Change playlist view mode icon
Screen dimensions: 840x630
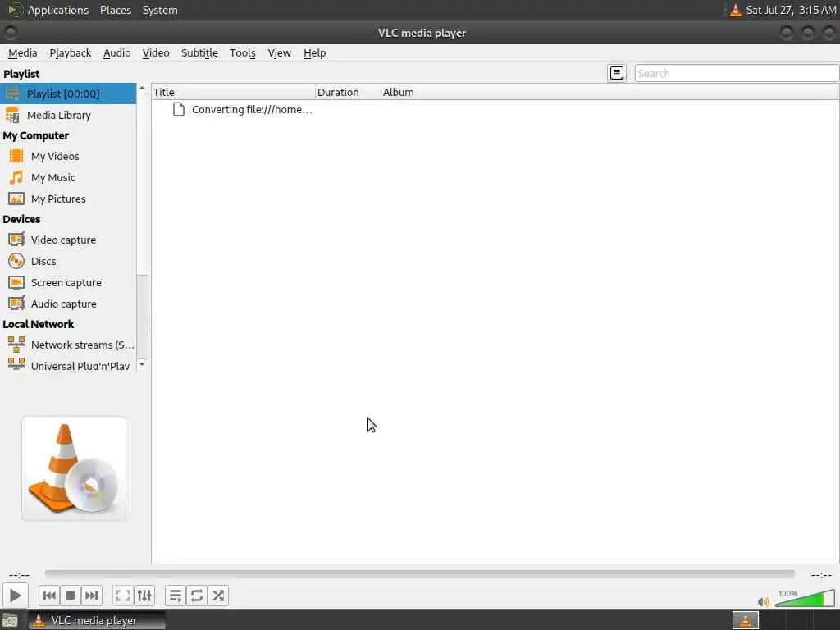point(617,73)
